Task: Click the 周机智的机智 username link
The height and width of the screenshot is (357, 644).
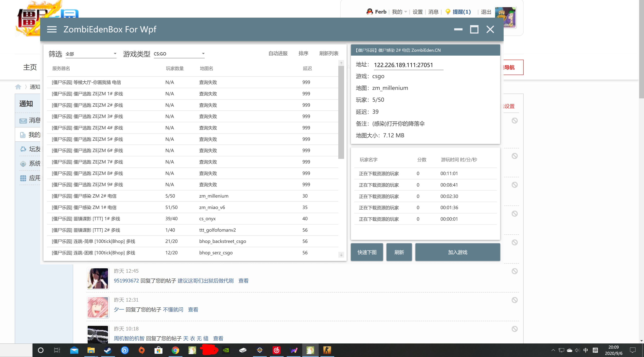Action: click(129, 338)
